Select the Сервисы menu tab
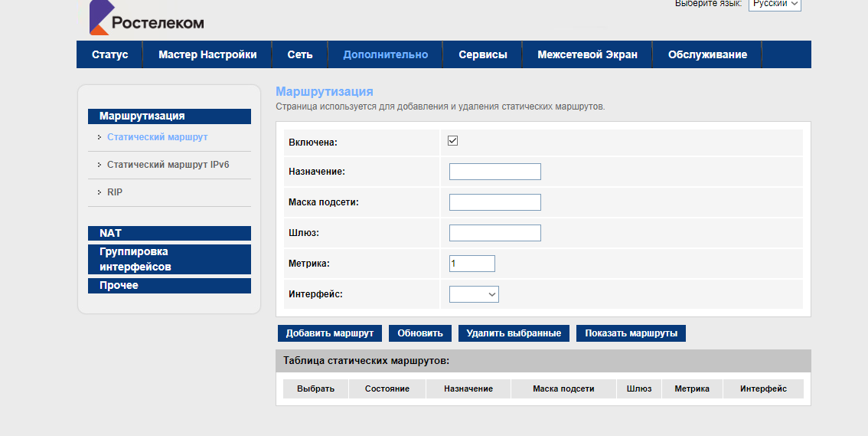The width and height of the screenshot is (868, 436). click(482, 54)
